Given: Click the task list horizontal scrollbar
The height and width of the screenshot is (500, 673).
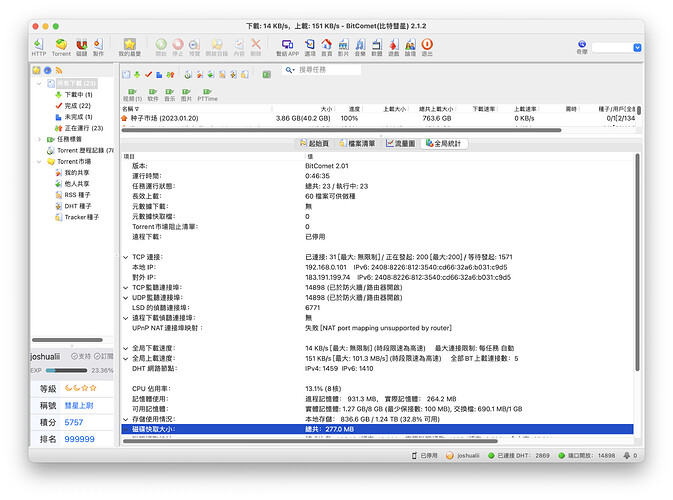Looking at the screenshot, I should (x=341, y=130).
